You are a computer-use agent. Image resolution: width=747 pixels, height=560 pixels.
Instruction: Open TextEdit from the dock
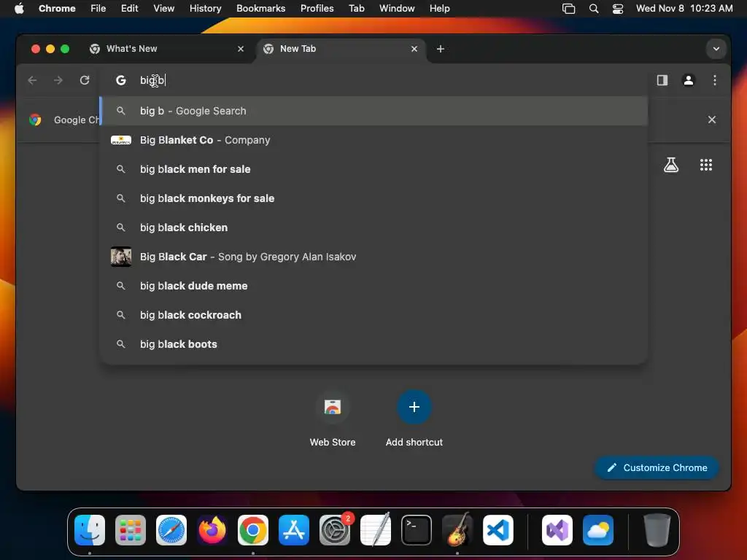pyautogui.click(x=376, y=530)
